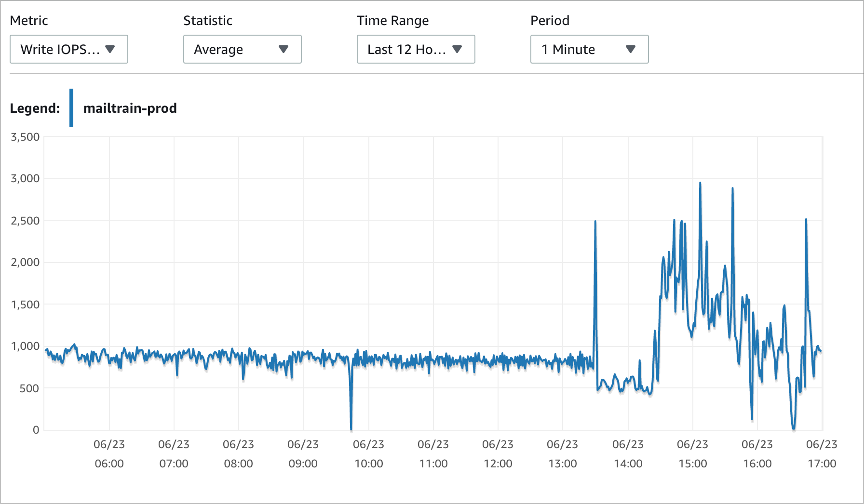Click the Time Range dropdown arrow icon

tap(458, 49)
